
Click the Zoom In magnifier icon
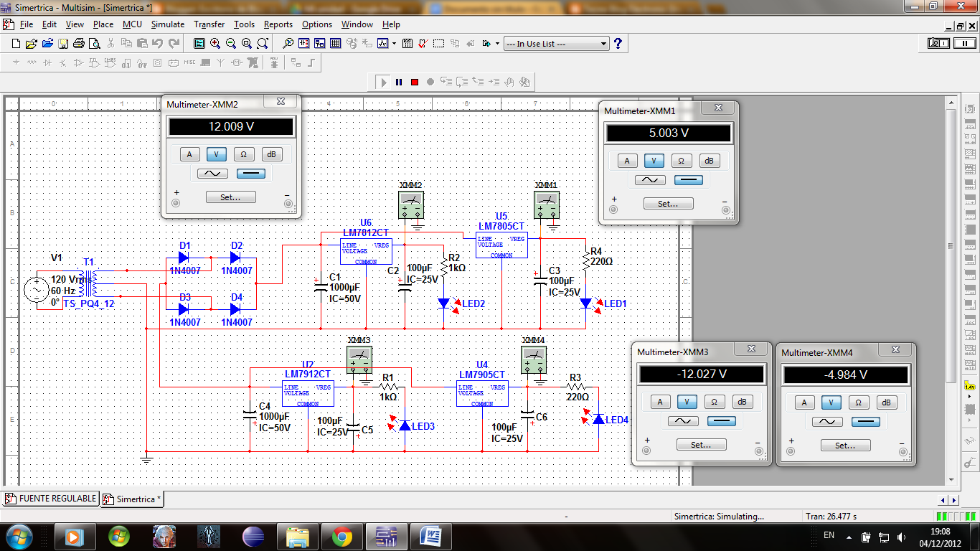click(x=215, y=43)
